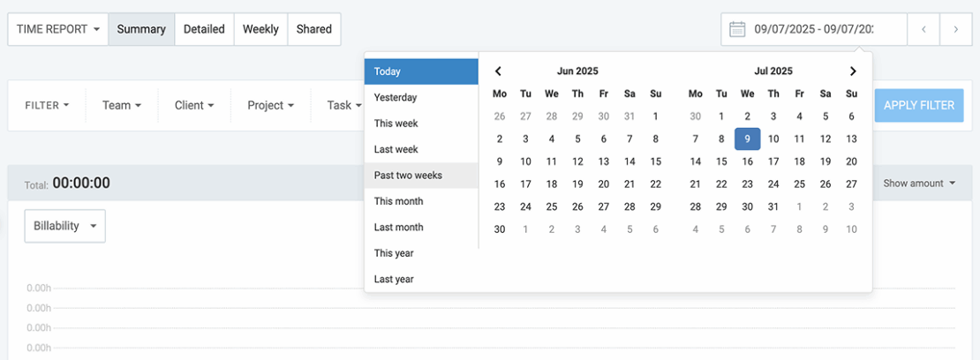Image resolution: width=980 pixels, height=360 pixels.
Task: Pick June 1 in the calendar
Action: point(655,116)
